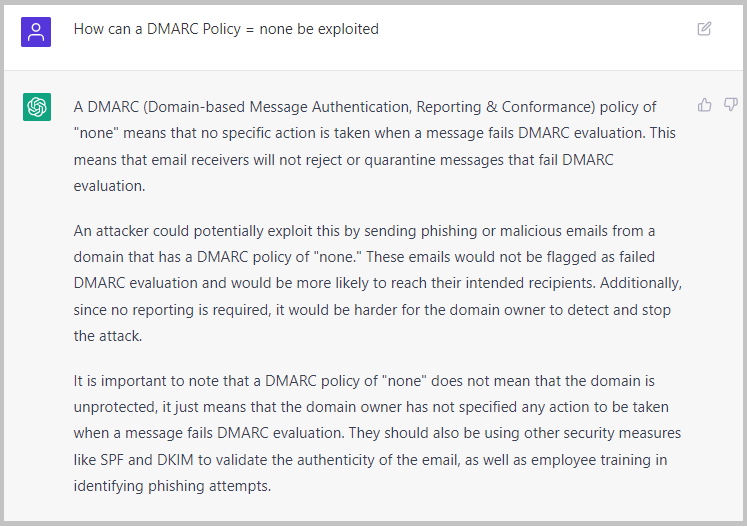This screenshot has width=747, height=527.
Task: Click the word "Reporting" in the first line
Action: tap(449, 107)
